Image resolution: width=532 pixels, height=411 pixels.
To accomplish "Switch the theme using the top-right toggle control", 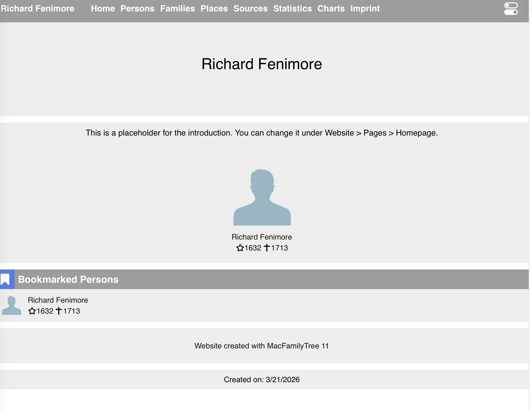I will (x=511, y=8).
